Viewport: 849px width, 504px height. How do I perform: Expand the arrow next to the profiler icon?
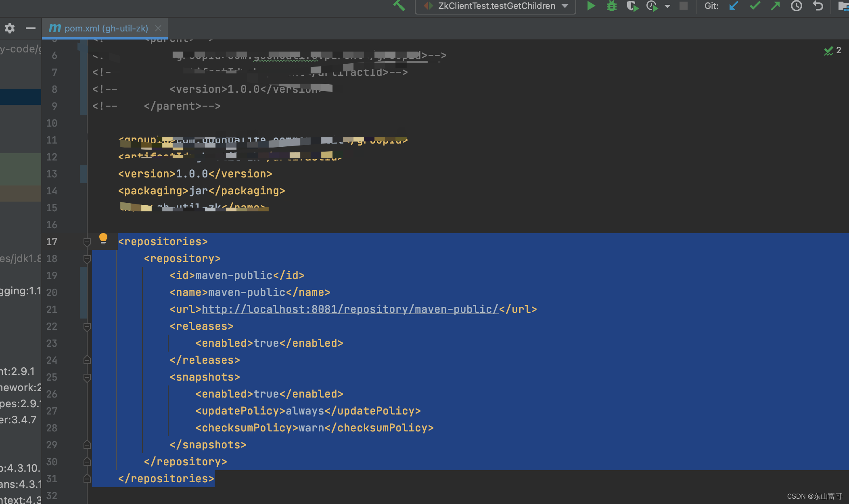(x=667, y=6)
